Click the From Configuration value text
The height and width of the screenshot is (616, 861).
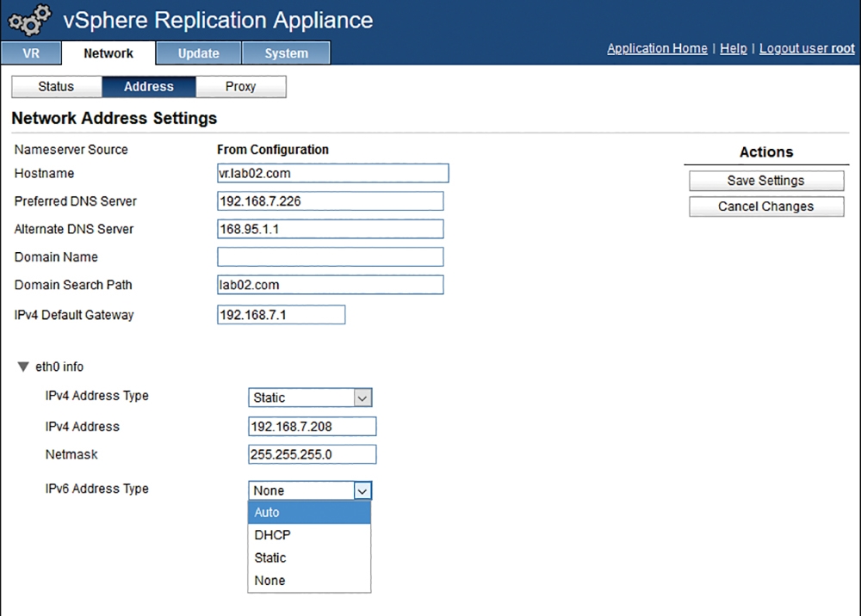273,150
